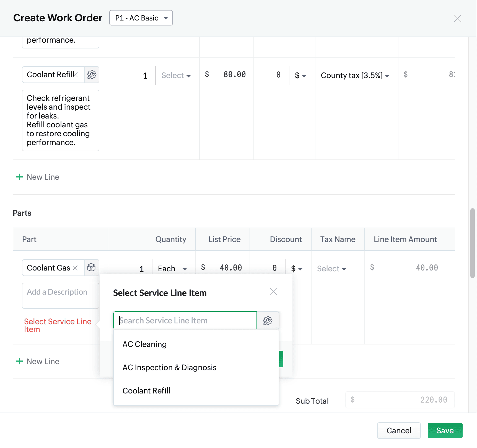Image resolution: width=477 pixels, height=448 pixels.
Task: Click the service lookup icon beside Coolant Refill
Action: (92, 74)
